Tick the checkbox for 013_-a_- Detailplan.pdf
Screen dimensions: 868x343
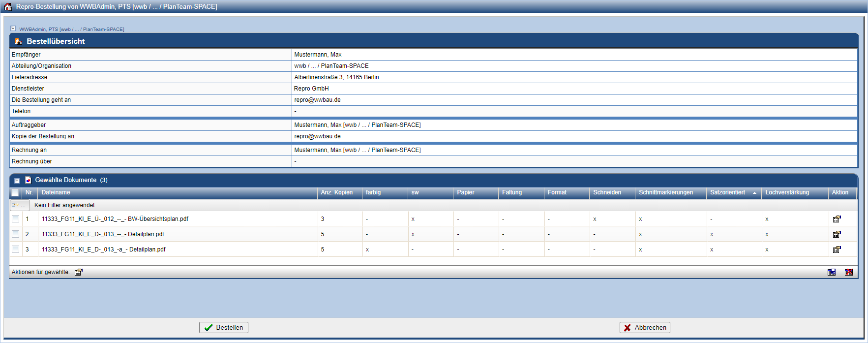coord(15,249)
